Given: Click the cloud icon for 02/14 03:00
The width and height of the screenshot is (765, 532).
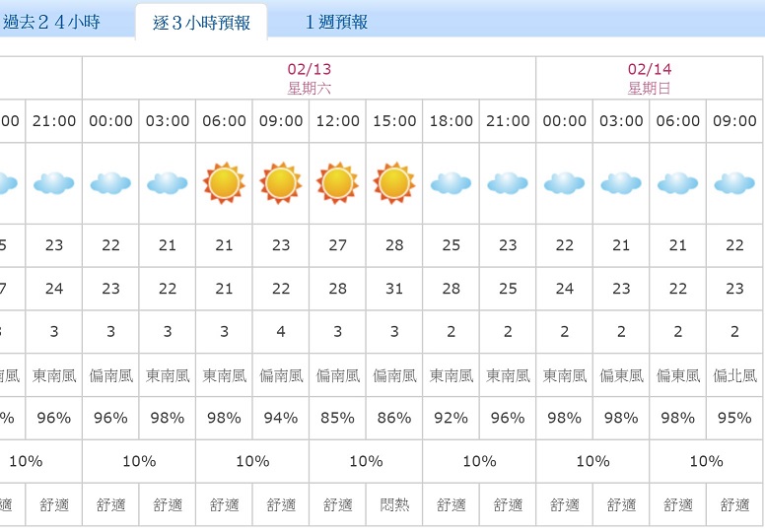Looking at the screenshot, I should (621, 183).
